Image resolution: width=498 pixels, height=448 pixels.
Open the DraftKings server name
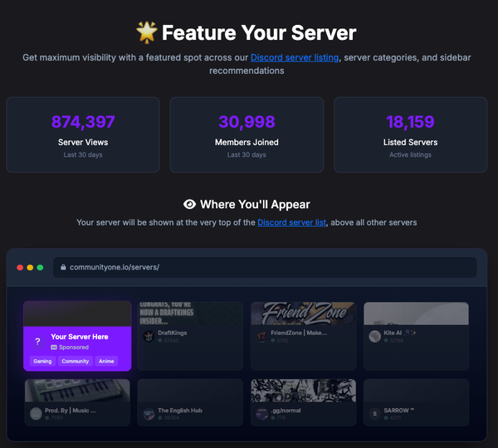(172, 333)
